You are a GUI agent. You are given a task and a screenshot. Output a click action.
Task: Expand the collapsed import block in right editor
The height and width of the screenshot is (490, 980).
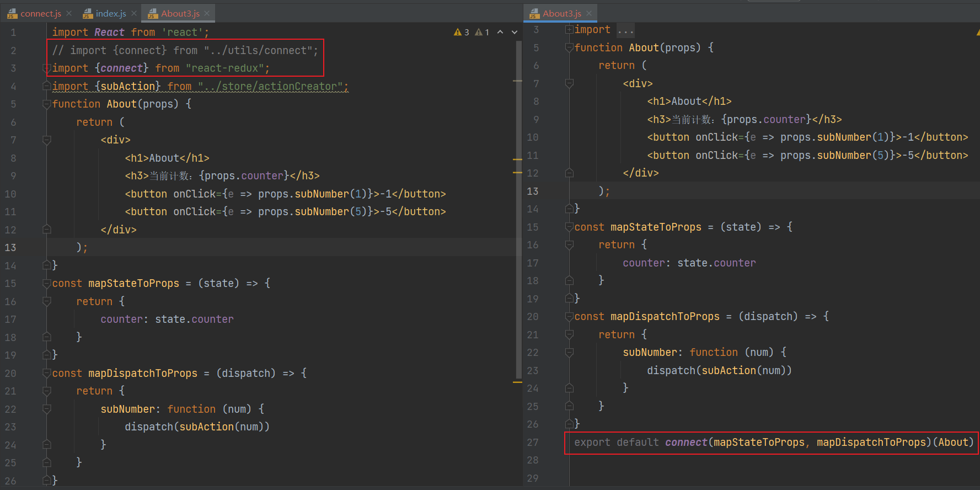pyautogui.click(x=569, y=30)
